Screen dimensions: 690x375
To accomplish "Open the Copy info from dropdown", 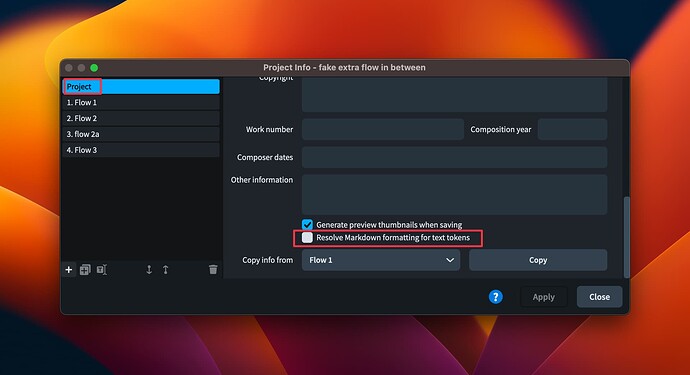I will (x=381, y=260).
